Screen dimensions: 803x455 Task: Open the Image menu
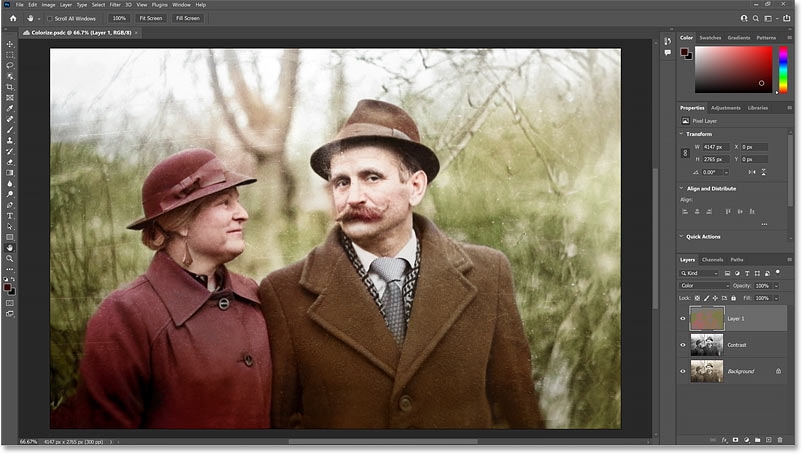(48, 5)
